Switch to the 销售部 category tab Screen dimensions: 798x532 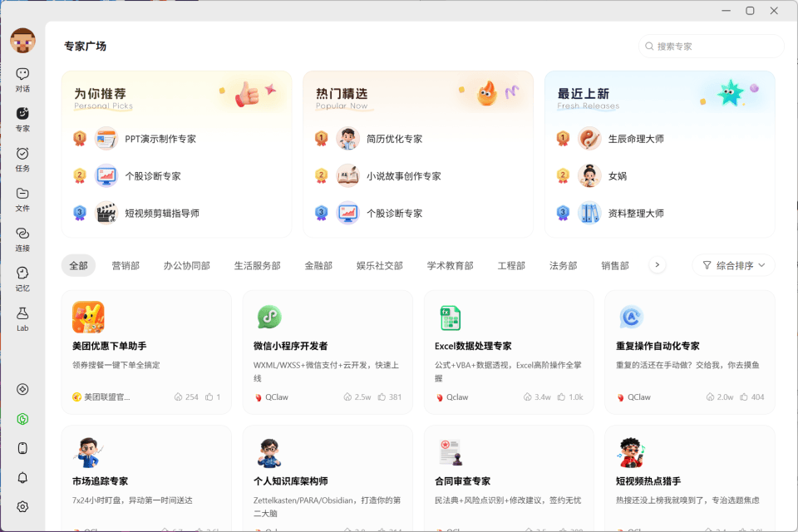[615, 265]
